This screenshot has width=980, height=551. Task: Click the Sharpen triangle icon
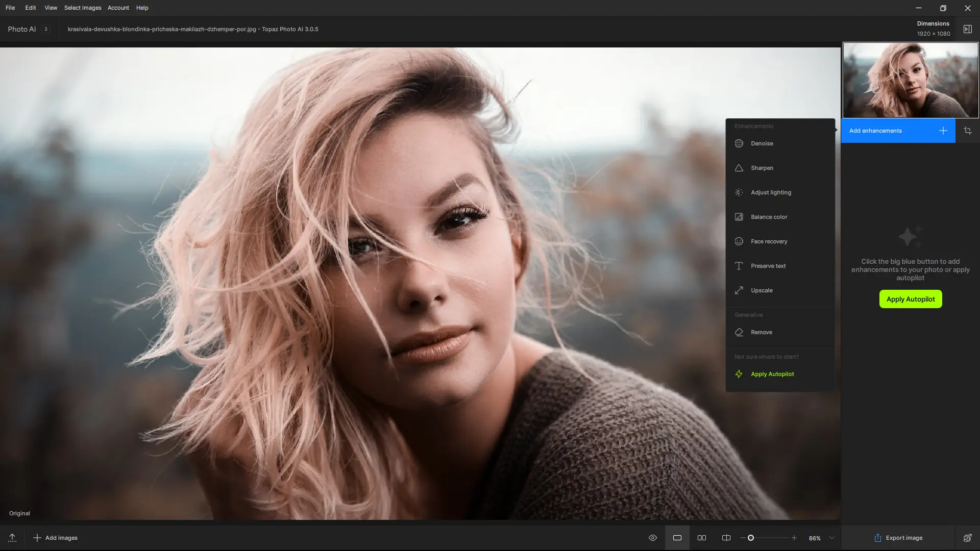tap(739, 168)
